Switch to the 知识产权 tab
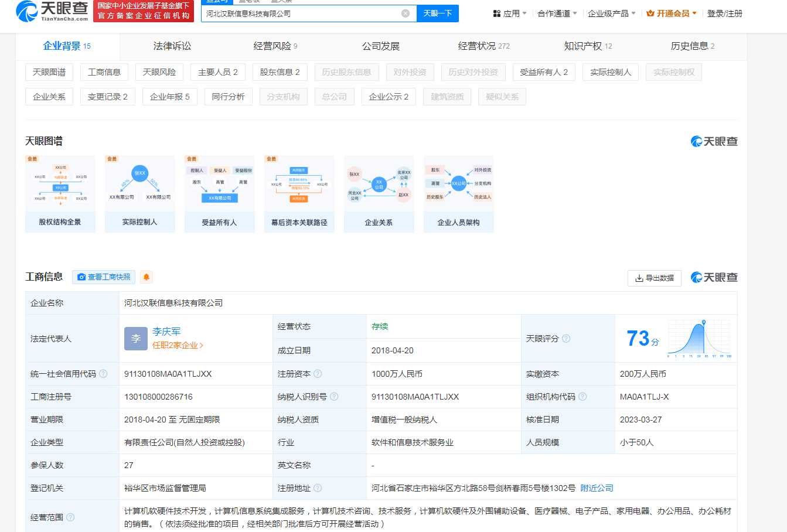787x532 pixels. click(x=588, y=46)
